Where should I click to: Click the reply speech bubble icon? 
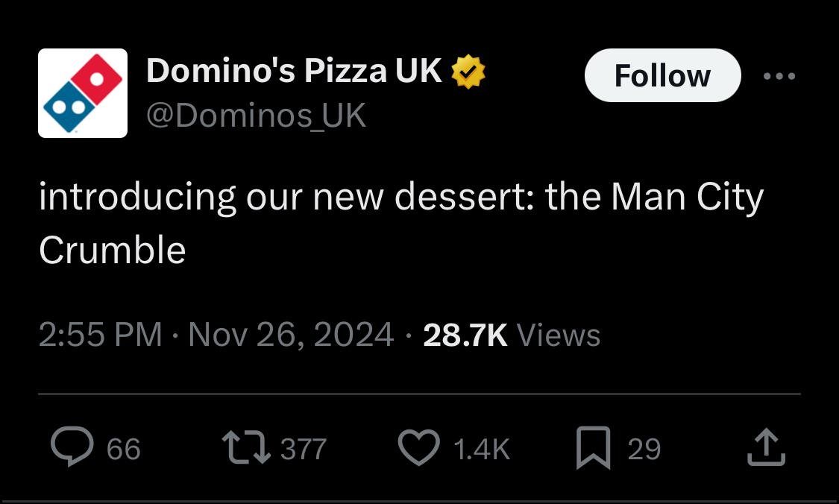tap(71, 449)
